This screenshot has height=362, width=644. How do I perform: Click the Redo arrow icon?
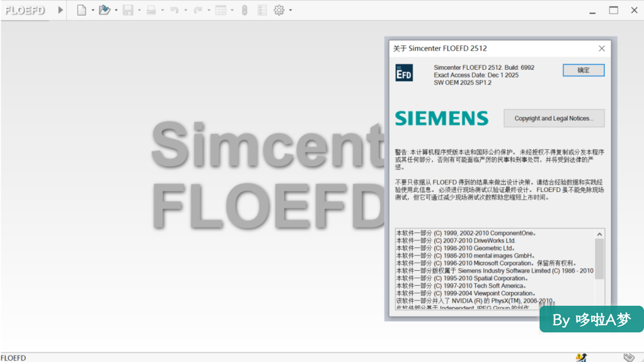(198, 10)
